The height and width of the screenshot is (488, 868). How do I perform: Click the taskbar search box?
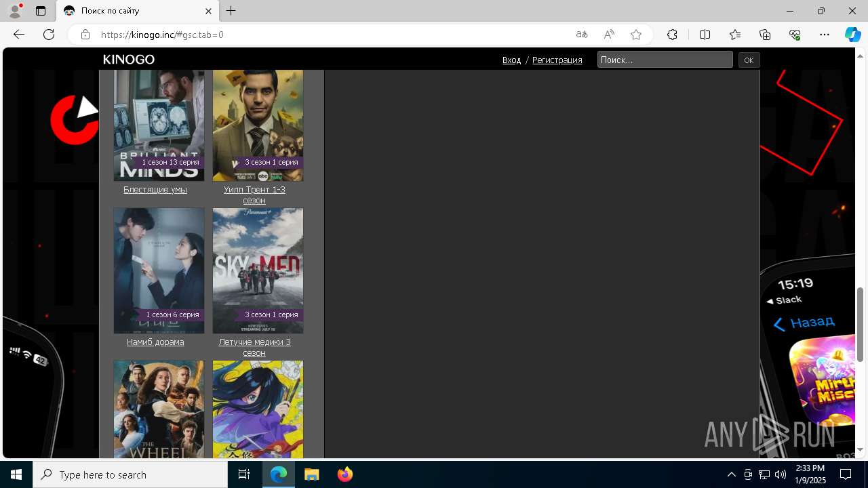coord(130,474)
